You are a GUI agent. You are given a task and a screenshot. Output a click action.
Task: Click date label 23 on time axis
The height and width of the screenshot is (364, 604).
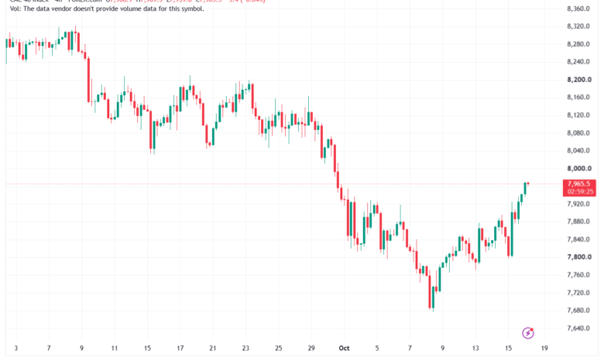click(x=245, y=349)
